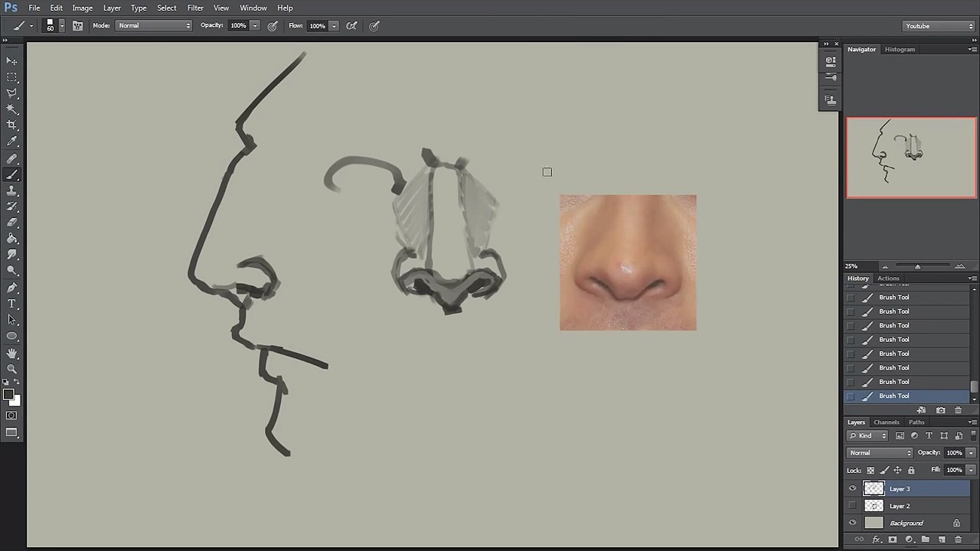
Task: Open the Flow slider dropdown
Action: (x=334, y=26)
